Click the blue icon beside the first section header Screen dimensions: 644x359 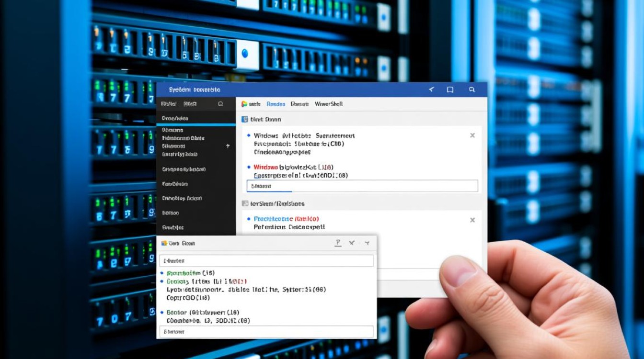click(x=244, y=120)
